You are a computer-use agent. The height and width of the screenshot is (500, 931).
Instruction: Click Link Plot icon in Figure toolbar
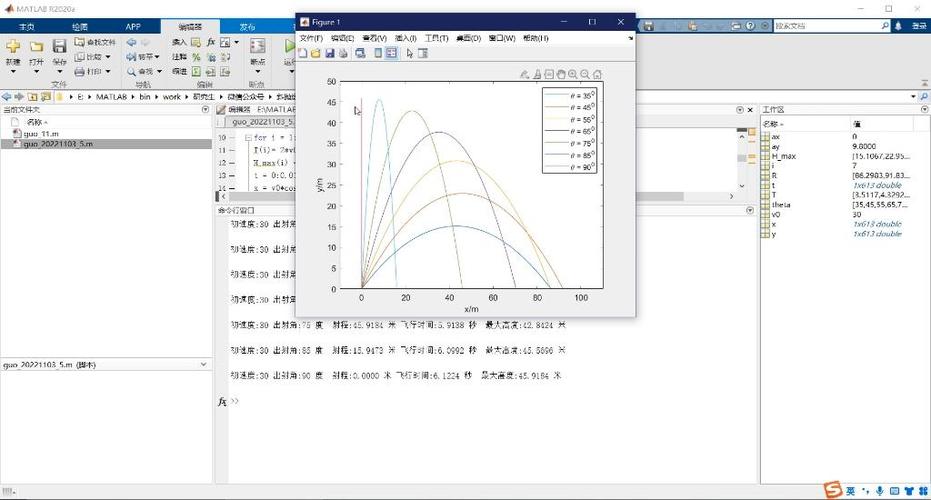pyautogui.click(x=360, y=53)
